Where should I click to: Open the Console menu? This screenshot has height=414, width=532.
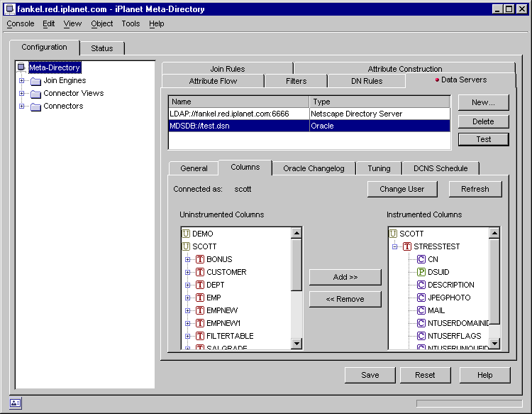pyautogui.click(x=21, y=23)
